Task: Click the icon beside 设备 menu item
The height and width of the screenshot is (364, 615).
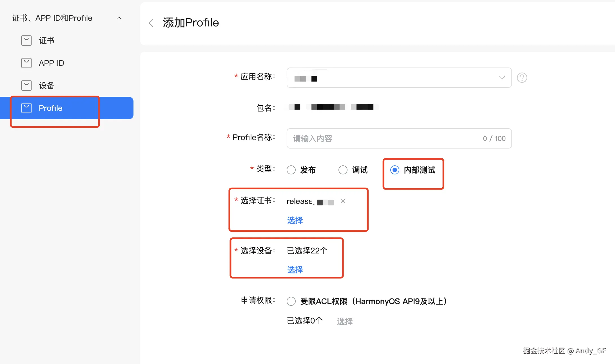Action: pos(26,86)
